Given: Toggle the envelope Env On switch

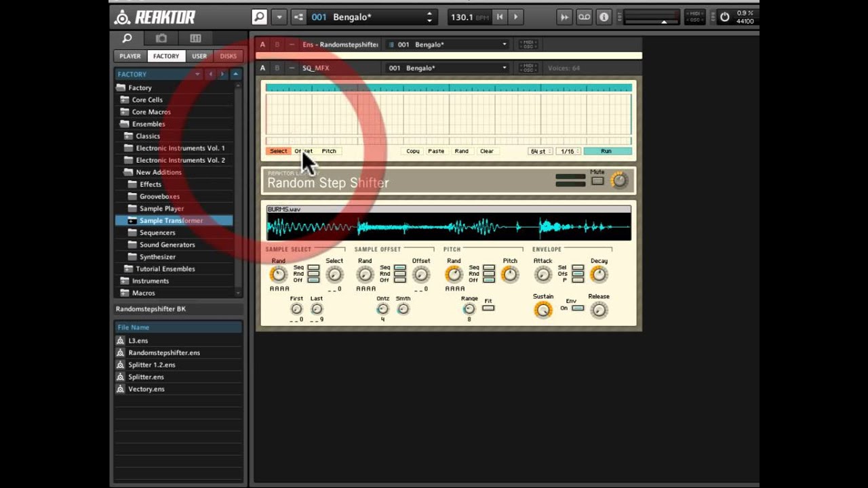Looking at the screenshot, I should coord(578,308).
